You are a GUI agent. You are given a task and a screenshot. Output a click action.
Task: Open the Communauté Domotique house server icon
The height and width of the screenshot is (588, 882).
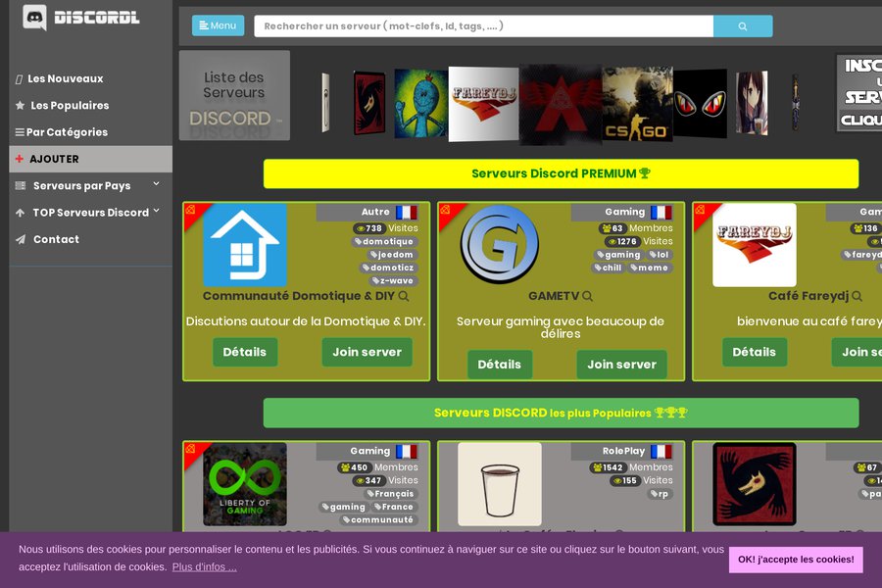coord(245,245)
